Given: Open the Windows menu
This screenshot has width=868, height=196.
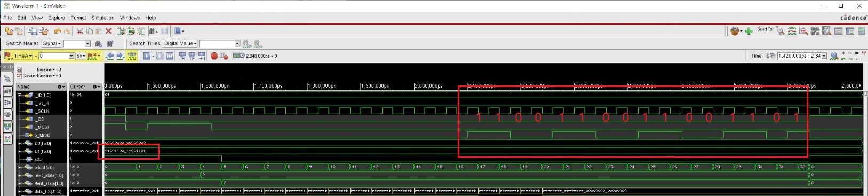Looking at the screenshot, I should pos(130,18).
